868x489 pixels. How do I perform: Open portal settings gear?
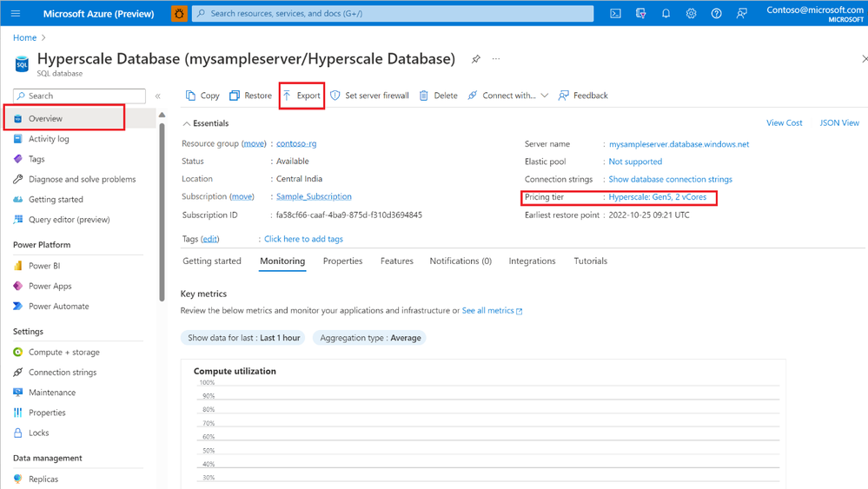[x=691, y=13]
